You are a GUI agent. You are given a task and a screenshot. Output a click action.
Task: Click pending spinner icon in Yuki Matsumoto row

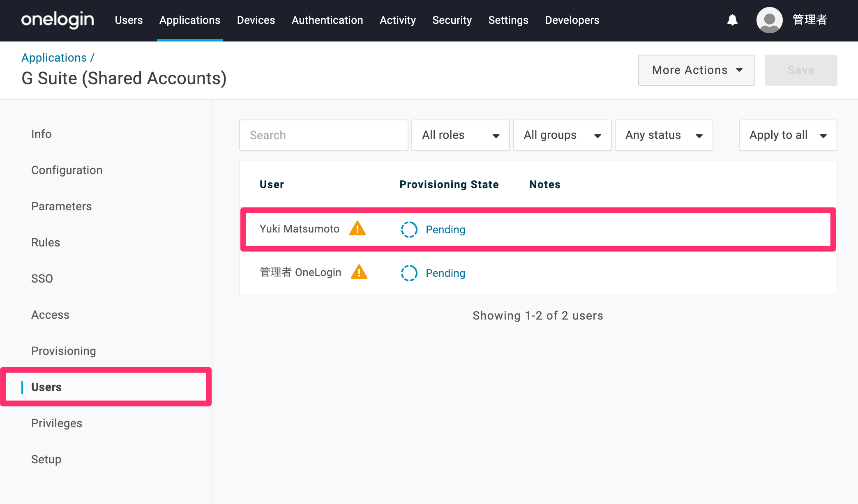[409, 230]
